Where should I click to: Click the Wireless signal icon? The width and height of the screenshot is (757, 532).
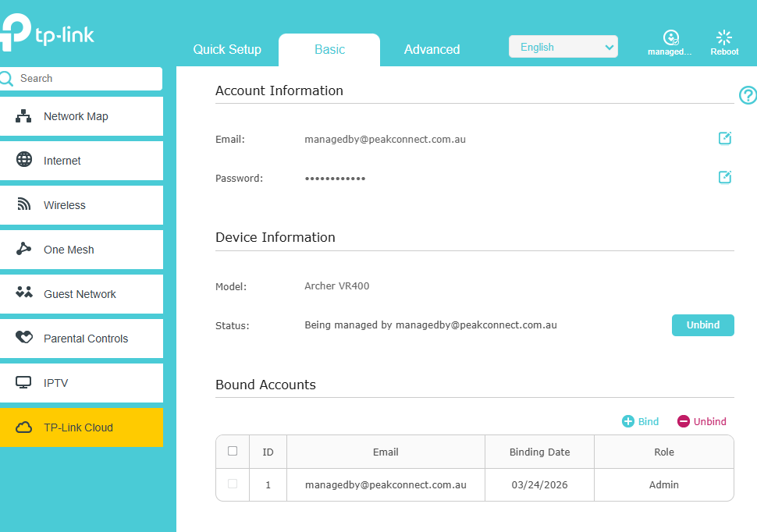[x=23, y=204]
